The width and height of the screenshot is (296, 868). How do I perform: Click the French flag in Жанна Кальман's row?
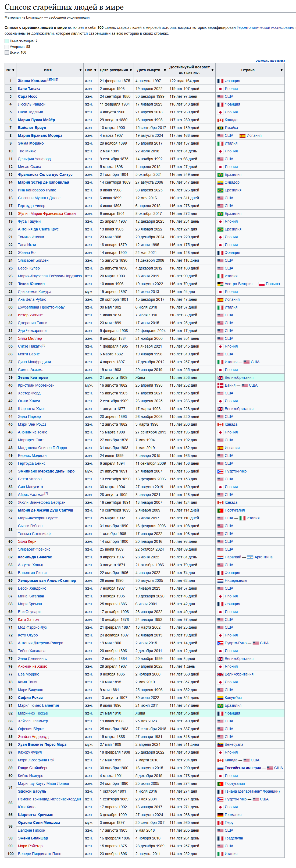220,81
